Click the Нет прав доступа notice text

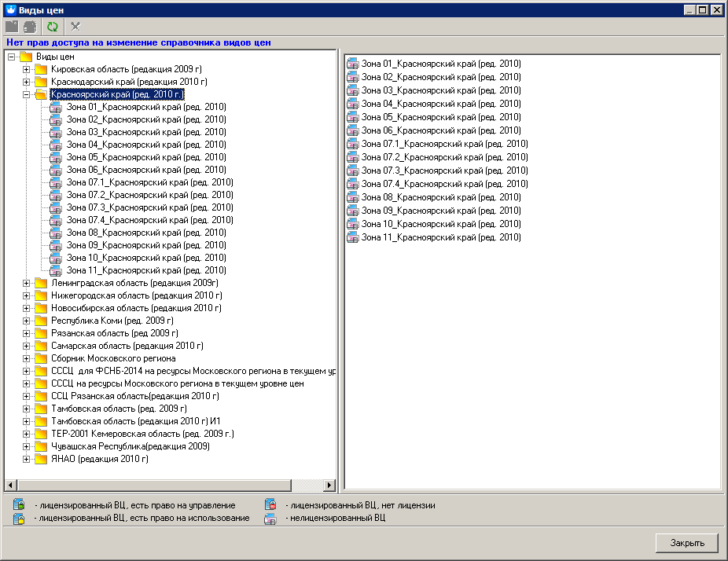pyautogui.click(x=138, y=42)
